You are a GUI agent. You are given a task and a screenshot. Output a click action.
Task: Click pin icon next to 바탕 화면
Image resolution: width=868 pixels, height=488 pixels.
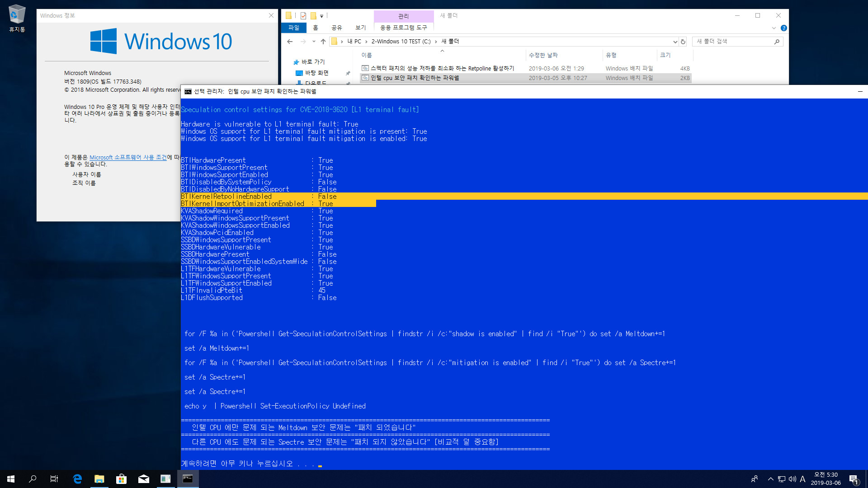[348, 73]
